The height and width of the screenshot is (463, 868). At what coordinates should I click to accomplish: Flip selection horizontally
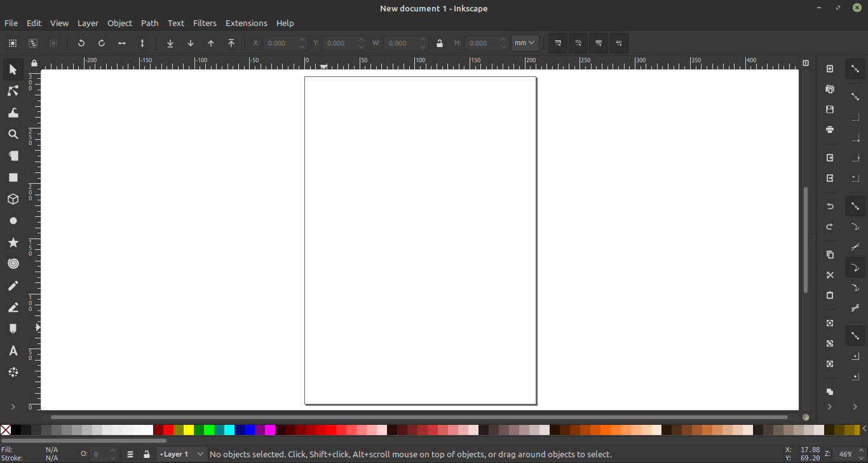point(122,43)
